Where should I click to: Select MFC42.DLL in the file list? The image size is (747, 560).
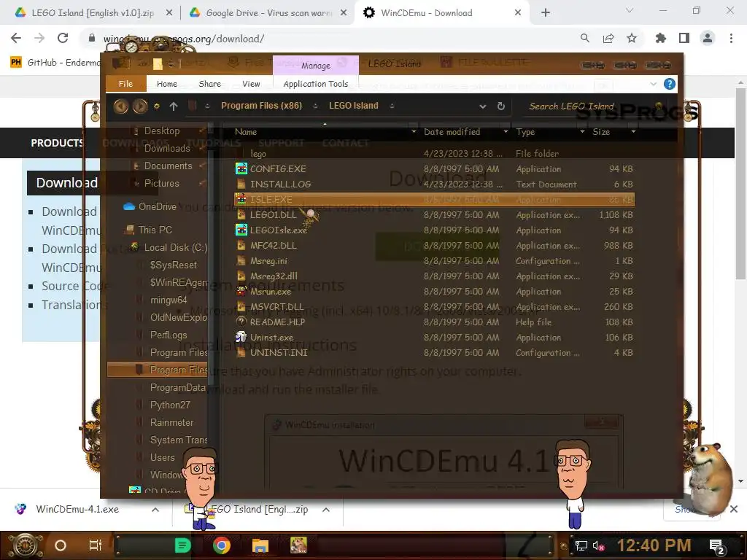(x=273, y=245)
